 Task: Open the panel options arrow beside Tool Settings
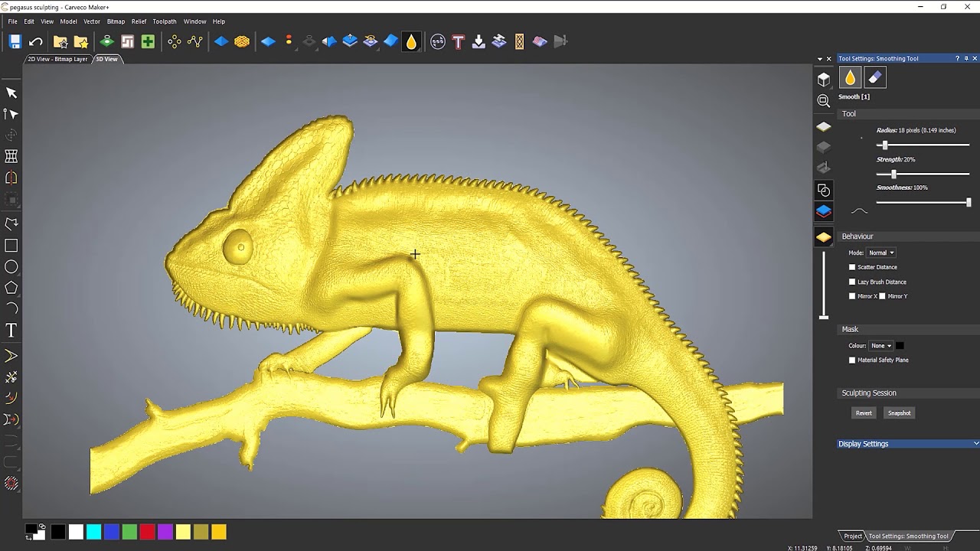click(820, 59)
